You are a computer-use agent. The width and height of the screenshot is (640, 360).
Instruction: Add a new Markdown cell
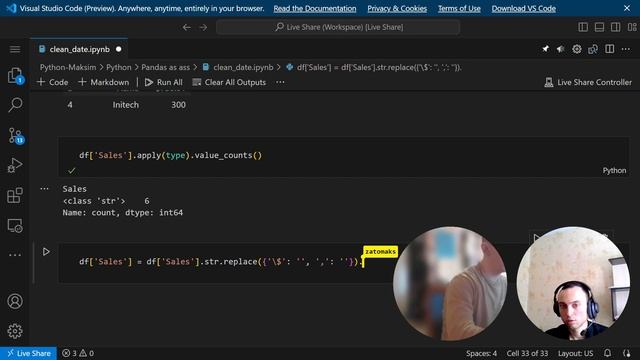[x=104, y=82]
